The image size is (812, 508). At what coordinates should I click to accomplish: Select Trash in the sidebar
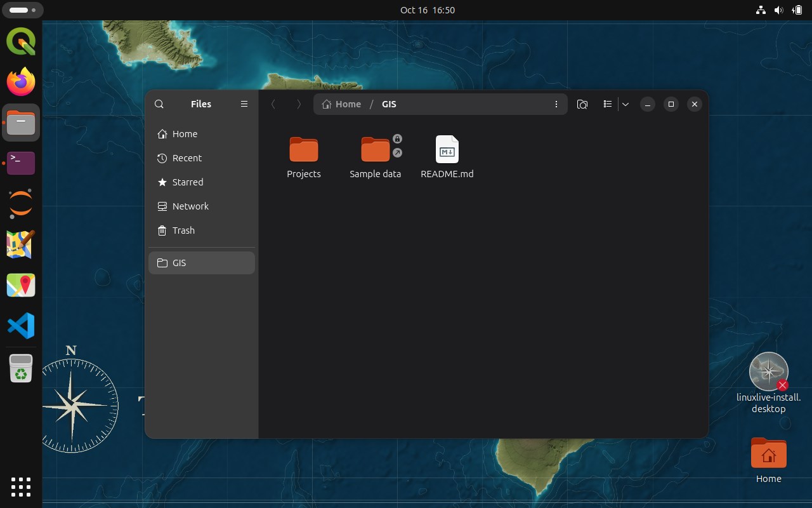coord(202,231)
